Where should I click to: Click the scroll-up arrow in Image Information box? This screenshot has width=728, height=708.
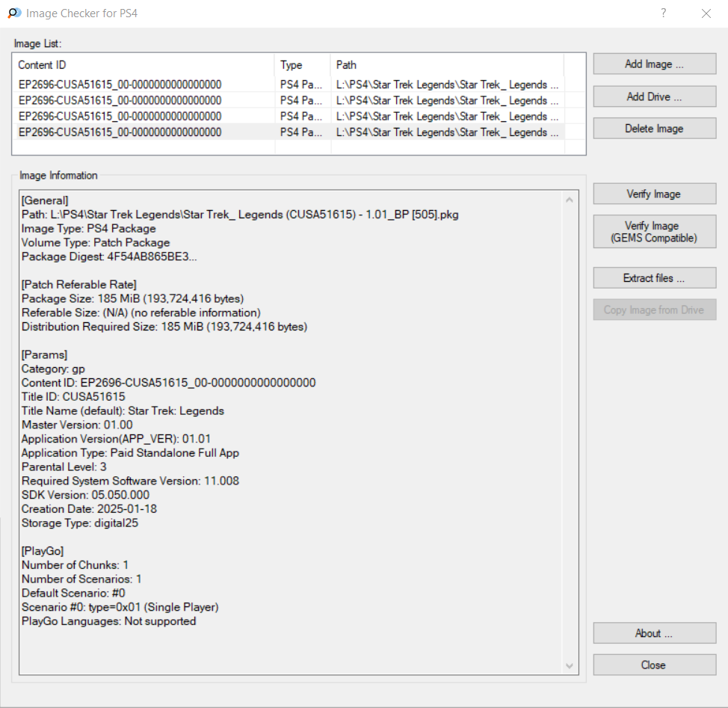570,200
